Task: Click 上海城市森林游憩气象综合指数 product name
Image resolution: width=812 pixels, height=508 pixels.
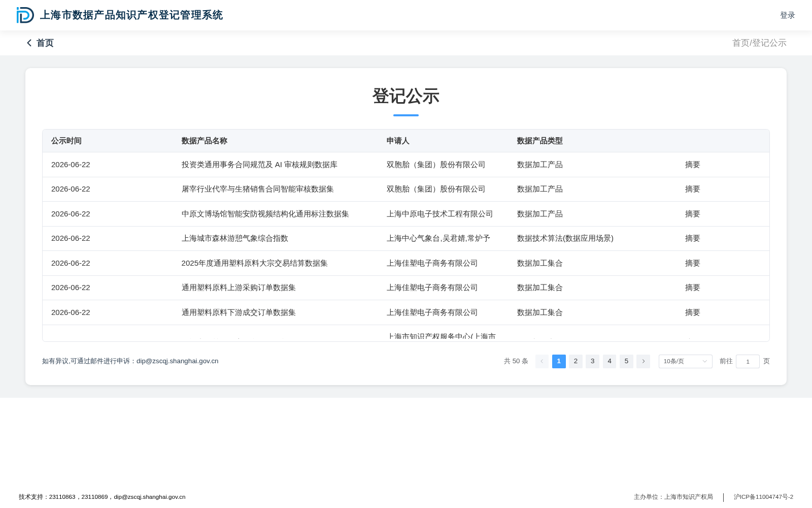Action: (x=235, y=238)
